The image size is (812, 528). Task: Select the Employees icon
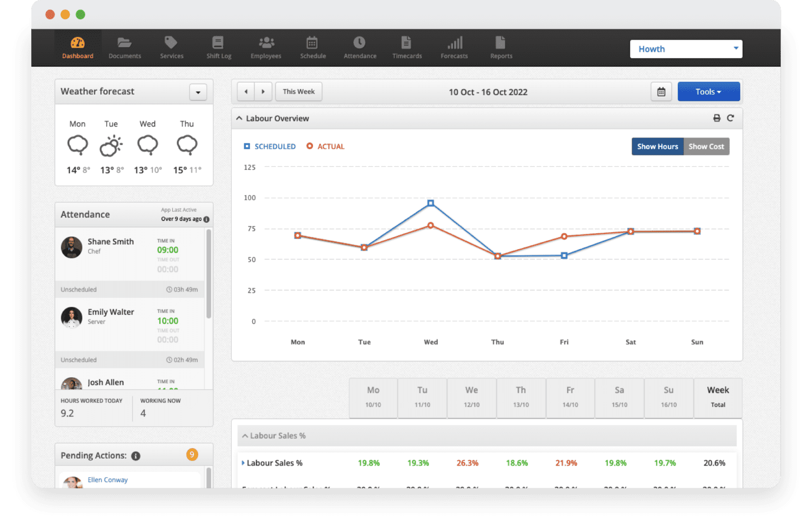tap(266, 47)
